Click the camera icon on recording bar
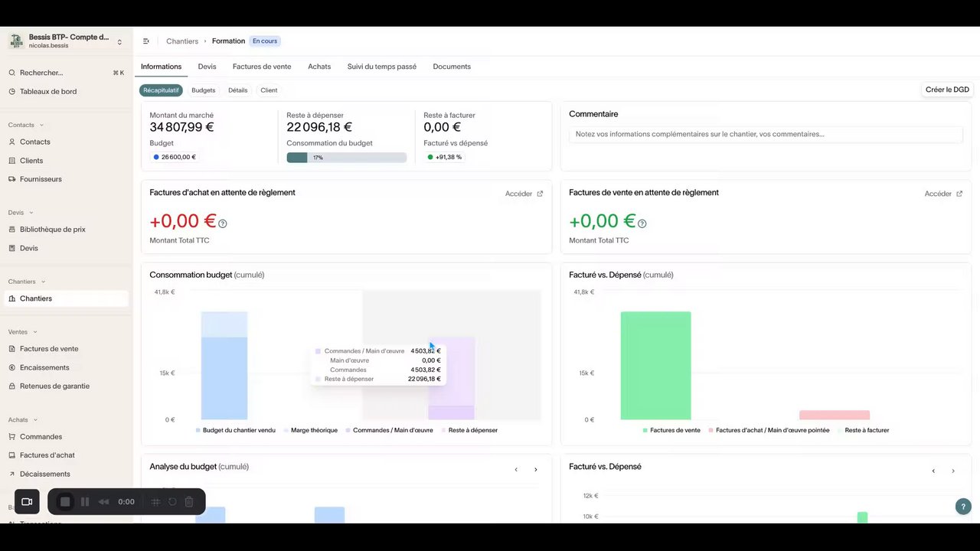The height and width of the screenshot is (551, 980). pos(27,502)
